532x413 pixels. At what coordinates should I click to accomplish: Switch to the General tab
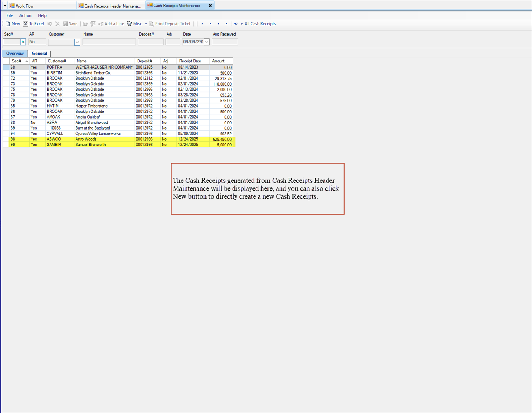[39, 53]
